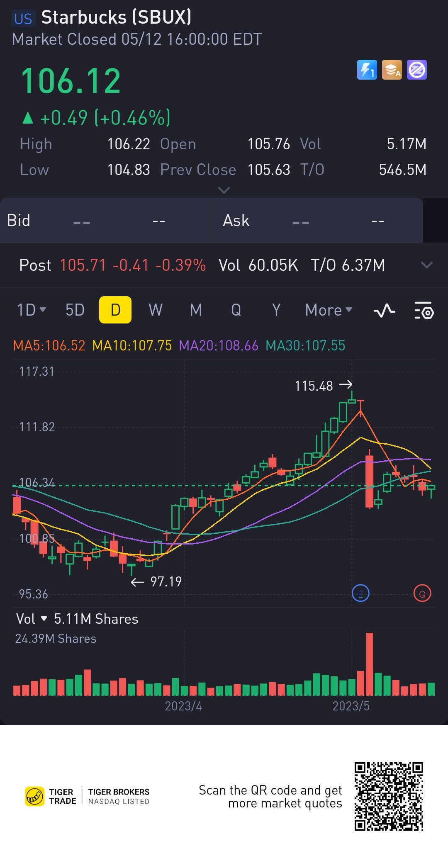Tap the QR code image
Image resolution: width=448 pixels, height=868 pixels.
point(389,796)
